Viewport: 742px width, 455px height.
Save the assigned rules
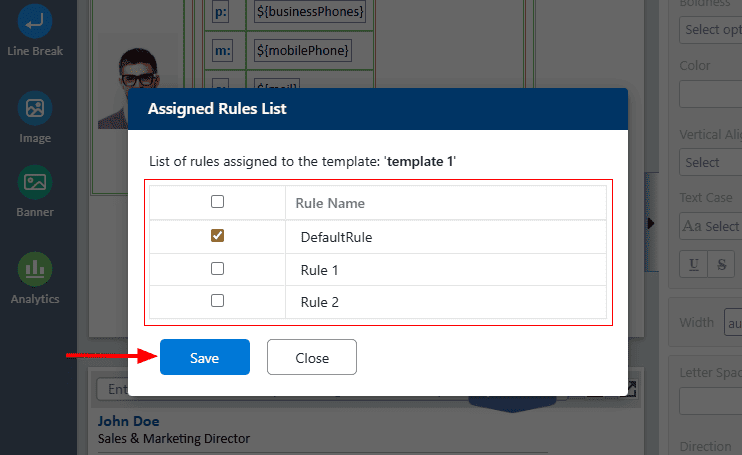tap(205, 358)
